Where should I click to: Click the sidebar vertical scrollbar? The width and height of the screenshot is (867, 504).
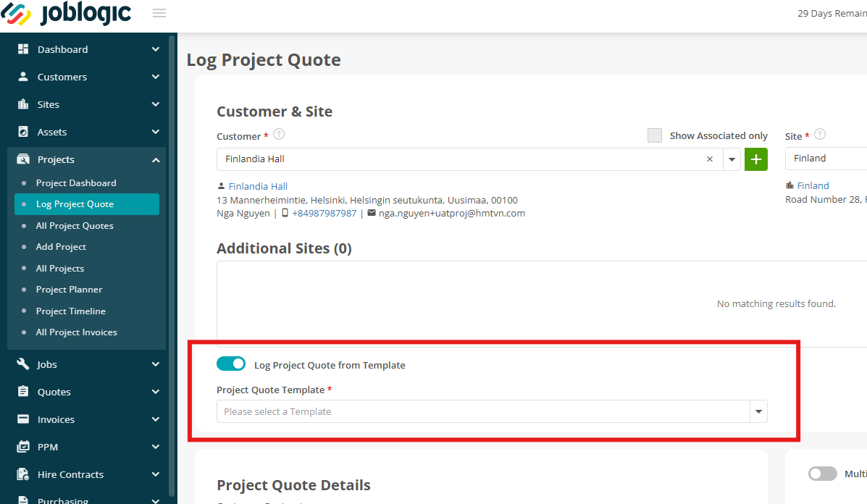click(172, 265)
